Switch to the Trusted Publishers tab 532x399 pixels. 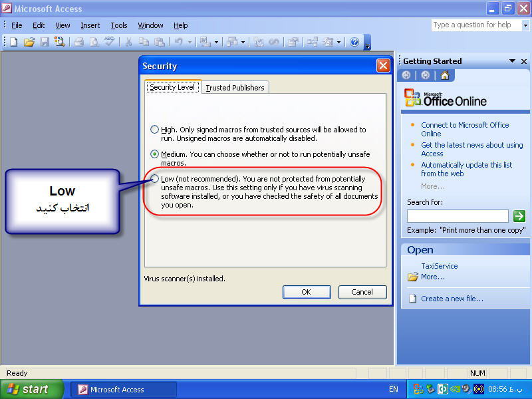point(235,88)
